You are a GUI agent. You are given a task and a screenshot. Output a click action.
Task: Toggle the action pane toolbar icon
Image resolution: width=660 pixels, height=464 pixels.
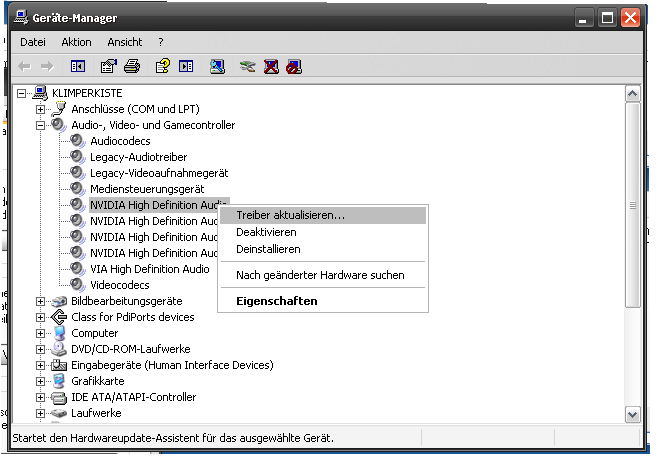(x=186, y=67)
